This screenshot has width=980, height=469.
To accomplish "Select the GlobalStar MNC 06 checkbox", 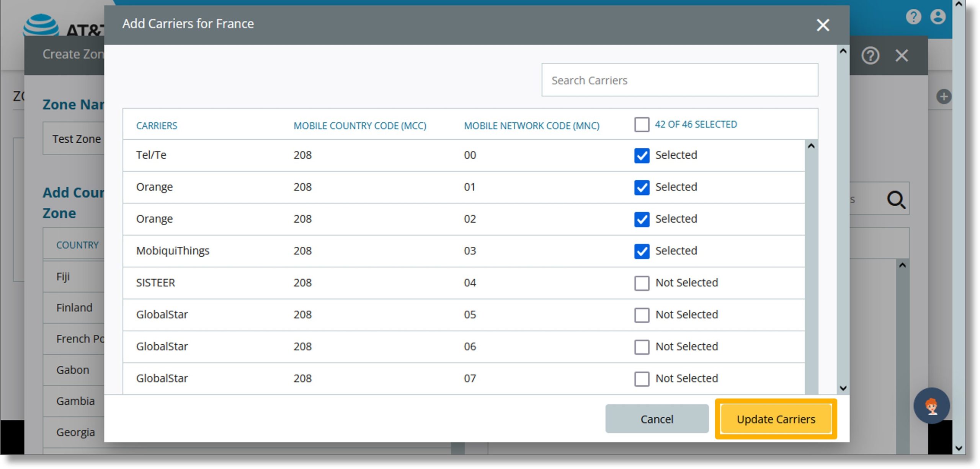I will coord(642,347).
